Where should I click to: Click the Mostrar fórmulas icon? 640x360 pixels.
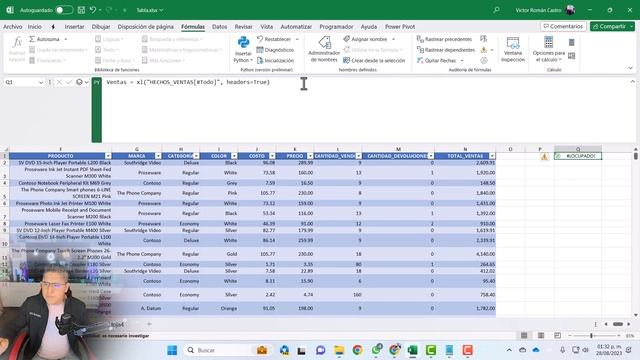pyautogui.click(x=484, y=39)
